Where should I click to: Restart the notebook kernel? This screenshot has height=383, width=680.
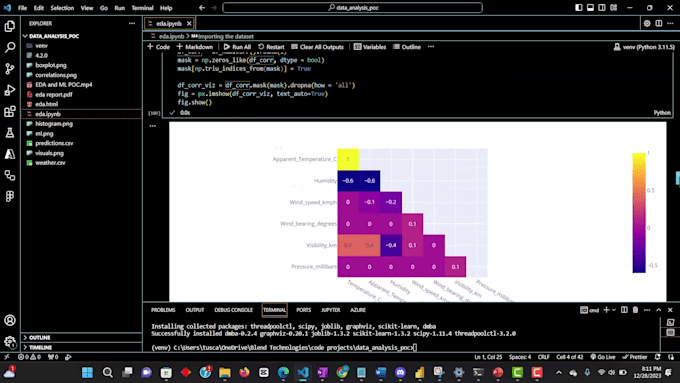click(271, 47)
